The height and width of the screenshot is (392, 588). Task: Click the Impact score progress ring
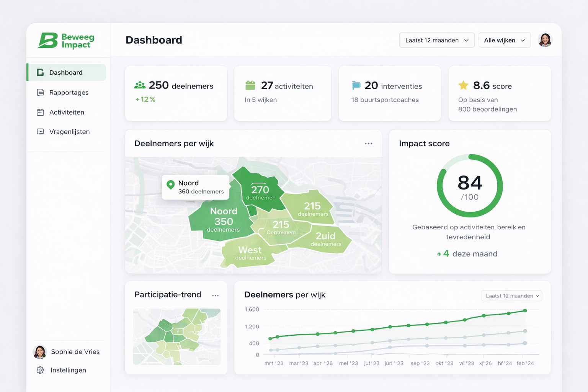tap(470, 185)
